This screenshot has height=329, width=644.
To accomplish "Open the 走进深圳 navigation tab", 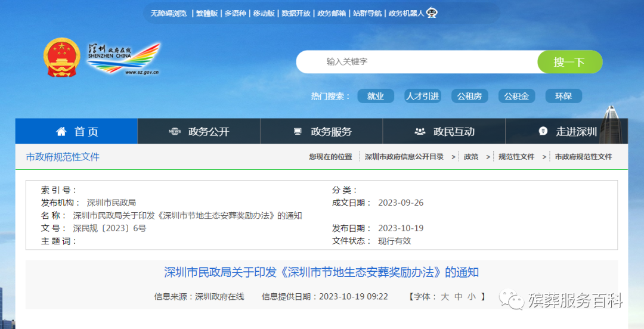I will click(x=576, y=132).
